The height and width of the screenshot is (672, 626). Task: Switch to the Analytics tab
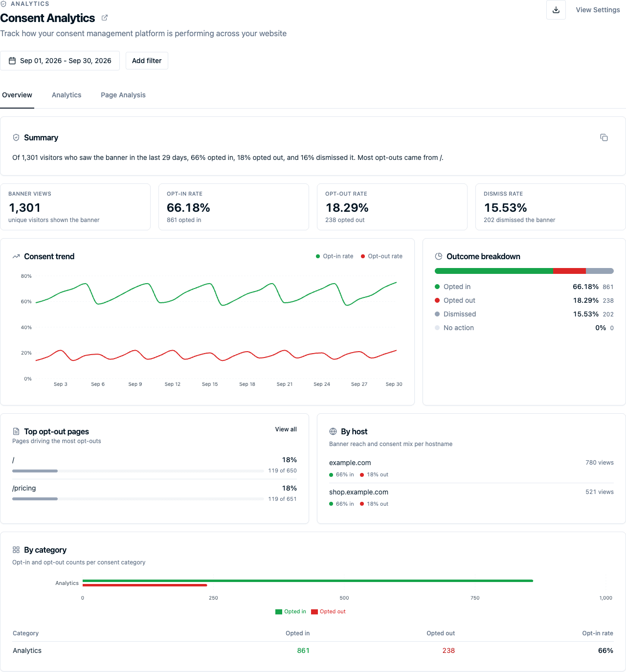point(67,95)
